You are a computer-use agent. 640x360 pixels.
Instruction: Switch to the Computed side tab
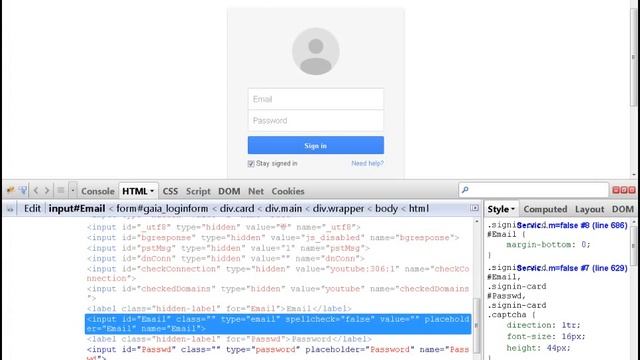coord(545,209)
